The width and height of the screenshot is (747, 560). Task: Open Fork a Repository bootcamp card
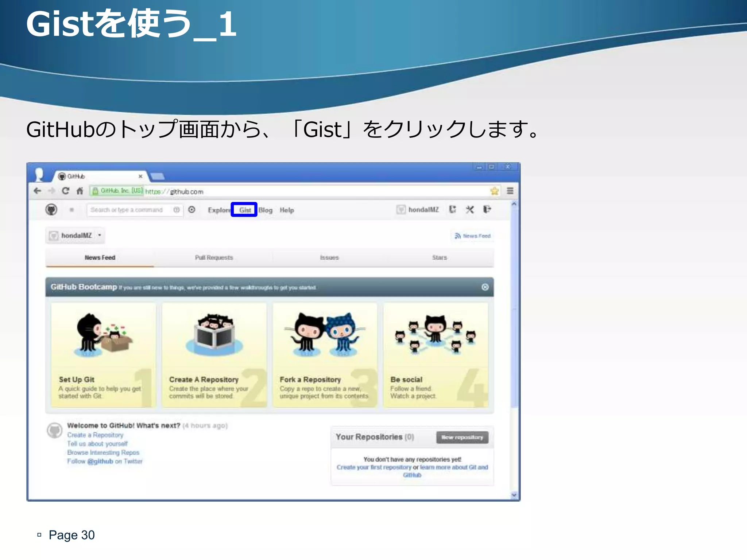click(325, 355)
